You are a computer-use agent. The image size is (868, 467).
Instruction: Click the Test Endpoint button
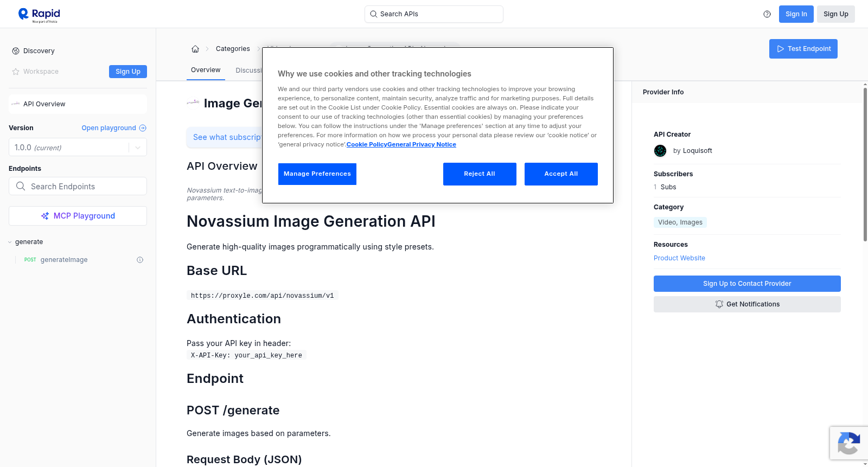tap(803, 49)
